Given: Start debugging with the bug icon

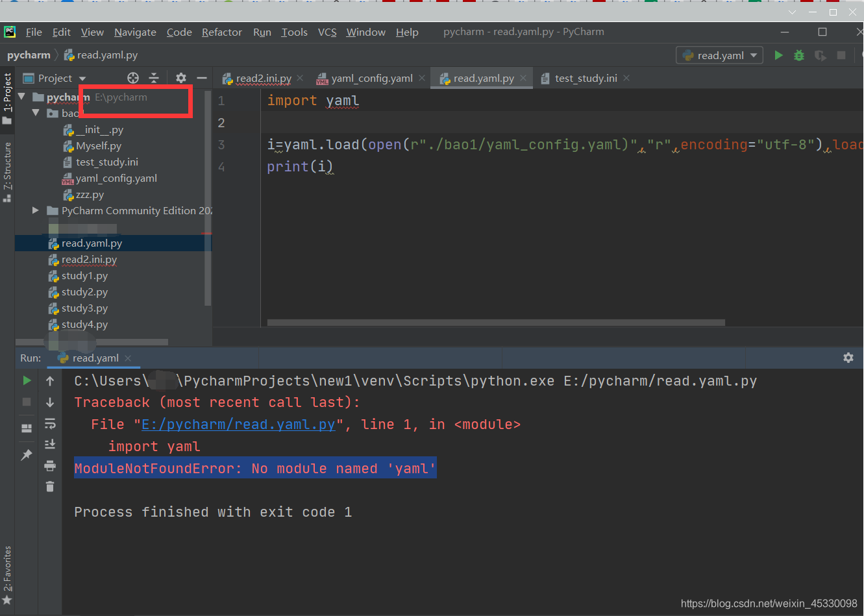Looking at the screenshot, I should point(799,55).
